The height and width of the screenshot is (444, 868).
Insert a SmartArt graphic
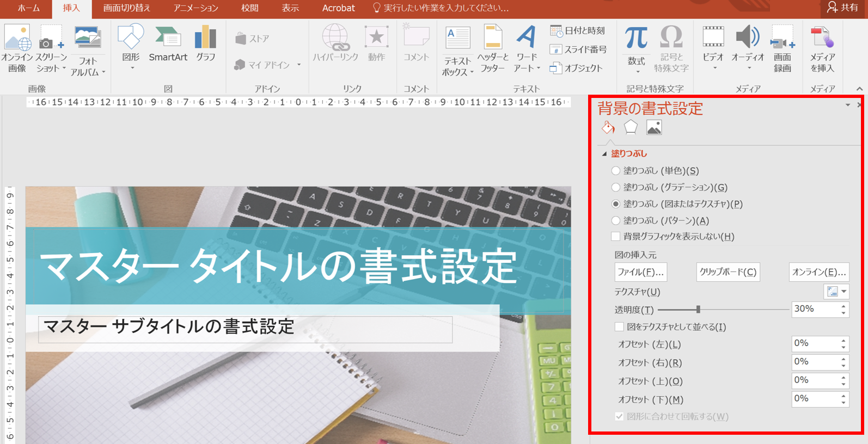tap(168, 44)
